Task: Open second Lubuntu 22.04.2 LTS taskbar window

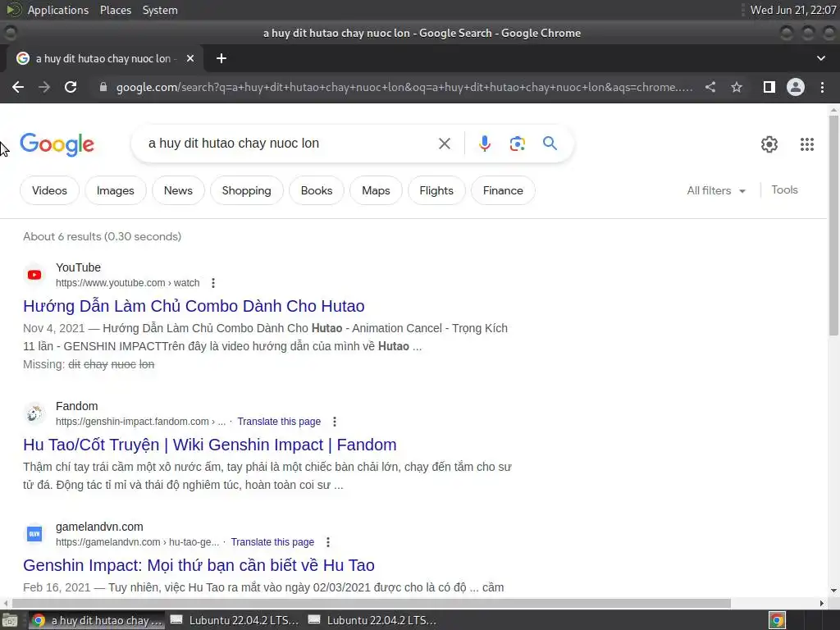Action: [373, 620]
